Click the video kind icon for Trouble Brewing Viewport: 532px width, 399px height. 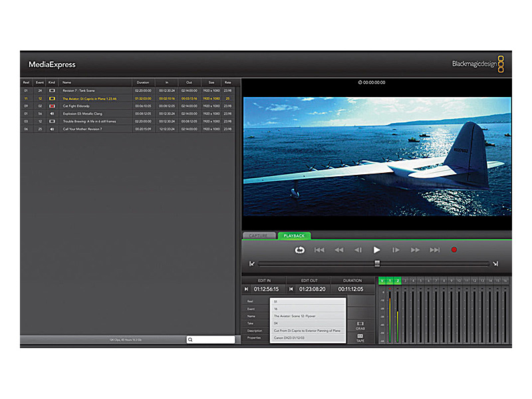click(x=52, y=121)
